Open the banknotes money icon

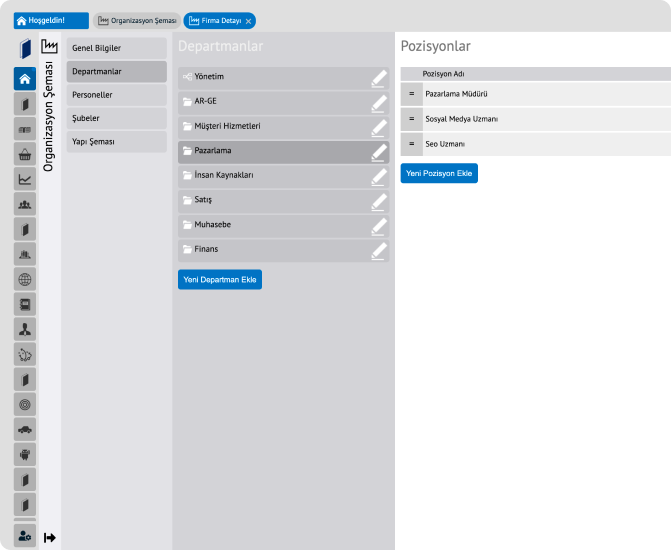25,129
